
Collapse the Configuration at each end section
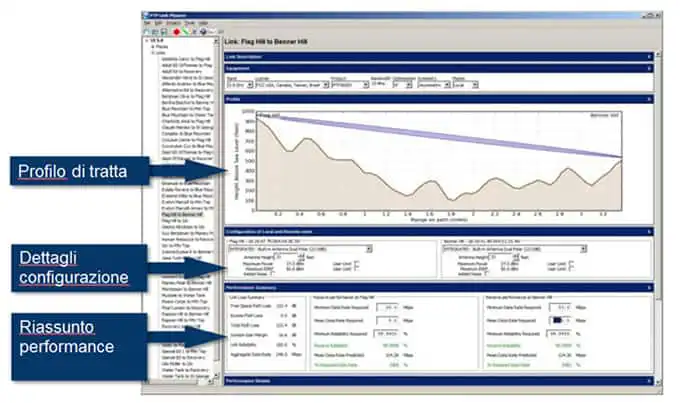649,232
